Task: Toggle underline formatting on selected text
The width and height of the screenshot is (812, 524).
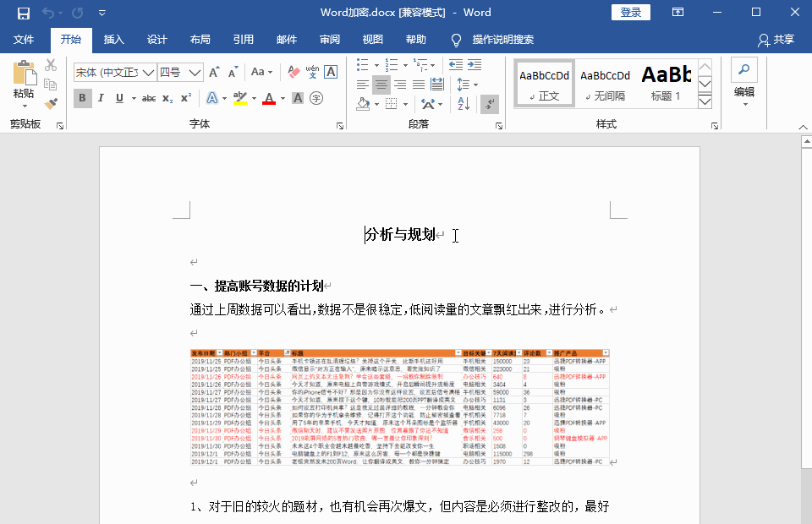Action: pyautogui.click(x=118, y=99)
